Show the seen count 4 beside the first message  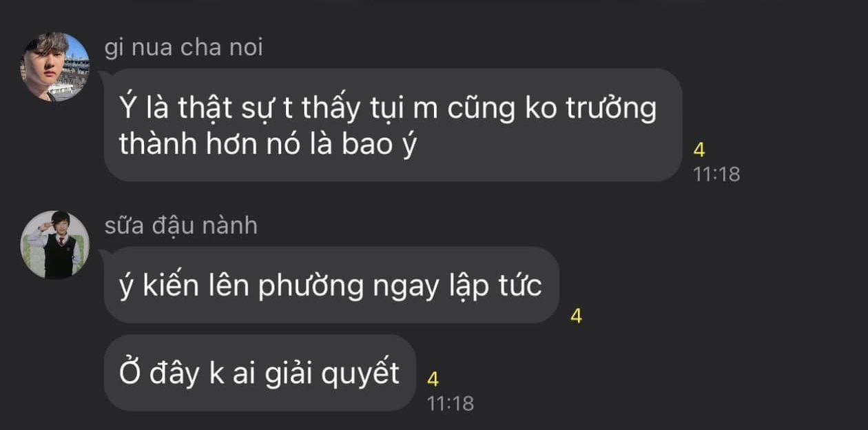(700, 150)
